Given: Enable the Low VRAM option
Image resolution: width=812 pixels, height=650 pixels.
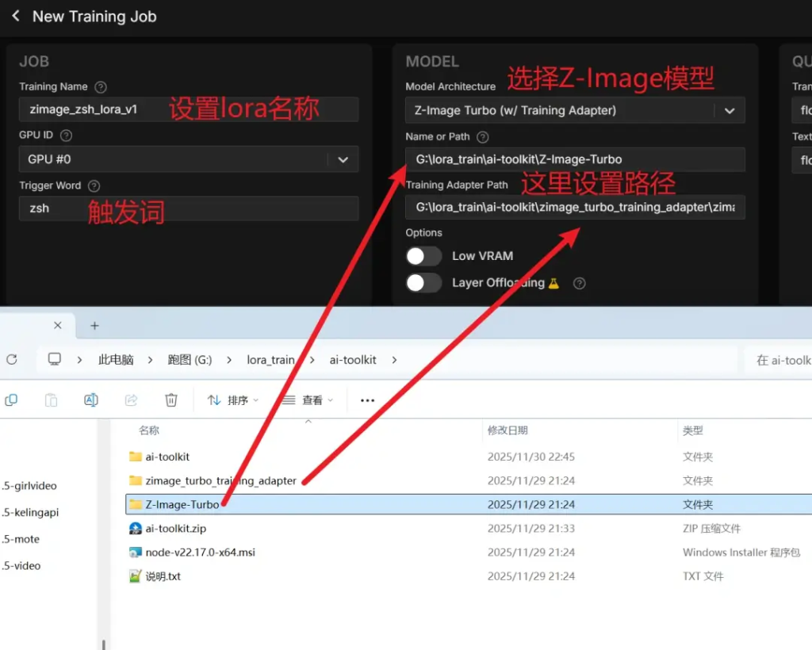Looking at the screenshot, I should (x=423, y=256).
